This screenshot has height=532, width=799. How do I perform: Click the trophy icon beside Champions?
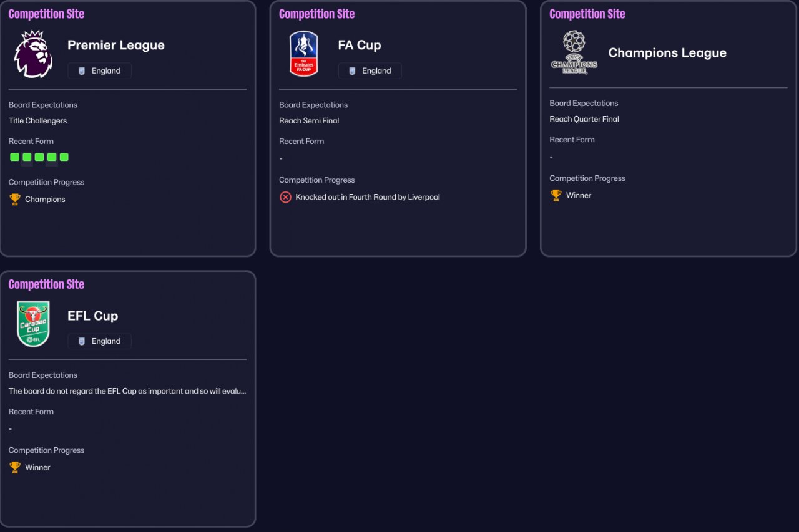click(15, 200)
